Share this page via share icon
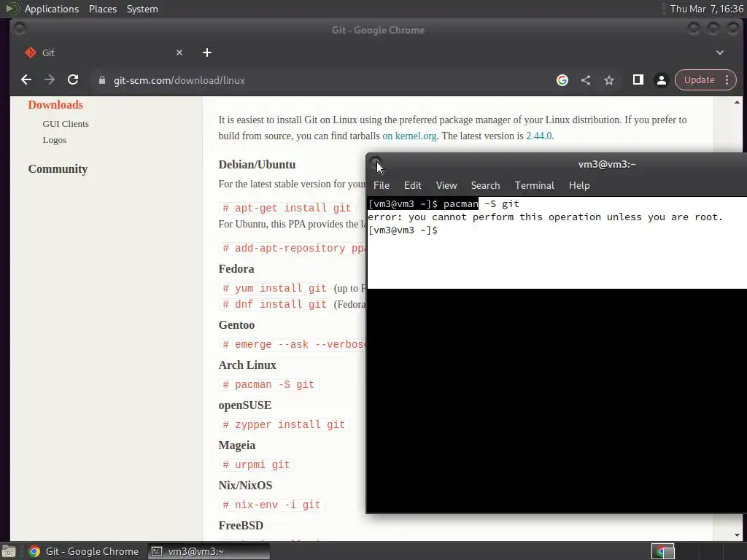The image size is (747, 560). [x=586, y=80]
